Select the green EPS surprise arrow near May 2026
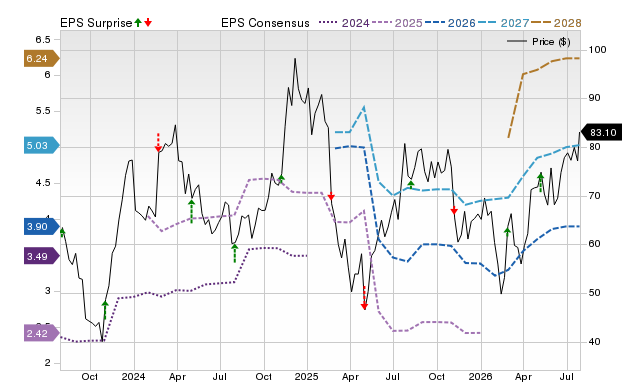This screenshot has width=640, height=382. 540,182
